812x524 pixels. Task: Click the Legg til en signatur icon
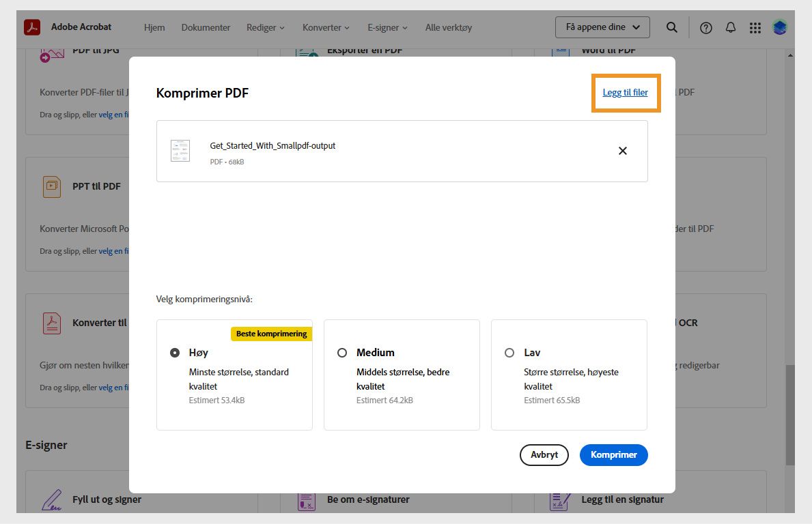[559, 499]
